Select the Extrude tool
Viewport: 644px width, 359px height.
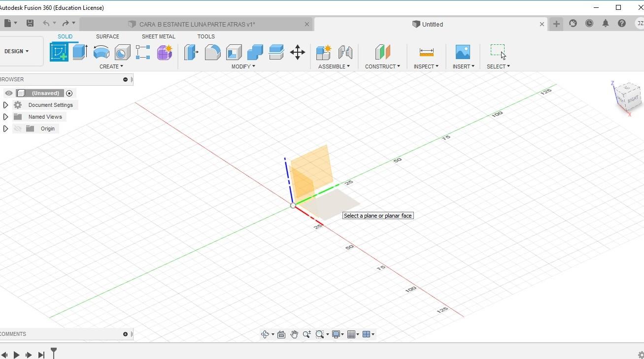pyautogui.click(x=80, y=52)
